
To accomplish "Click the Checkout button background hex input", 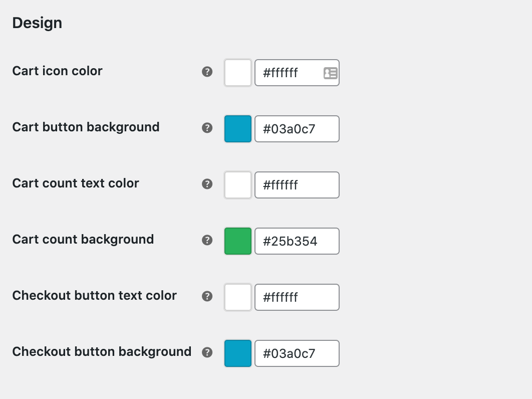I will pos(297,353).
